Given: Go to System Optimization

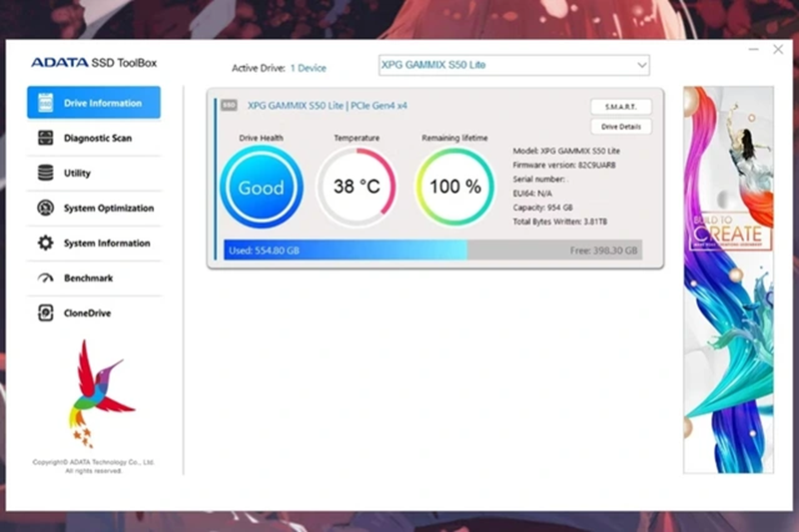Looking at the screenshot, I should (x=94, y=208).
